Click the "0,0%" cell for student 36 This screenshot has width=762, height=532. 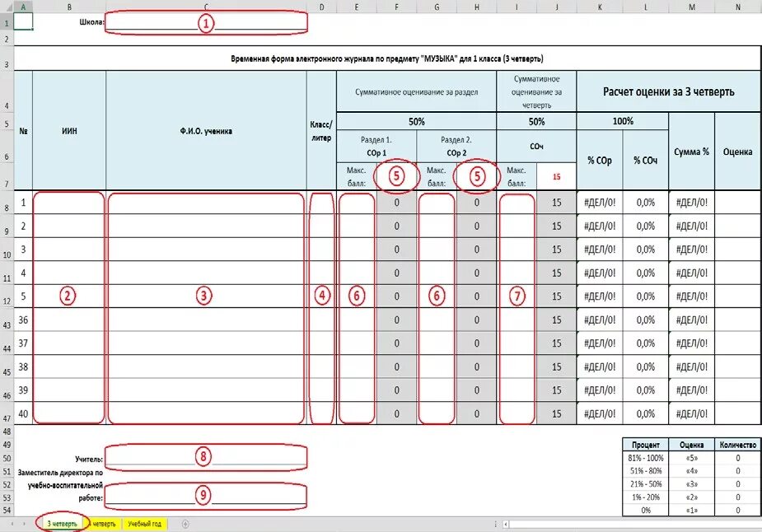645,320
